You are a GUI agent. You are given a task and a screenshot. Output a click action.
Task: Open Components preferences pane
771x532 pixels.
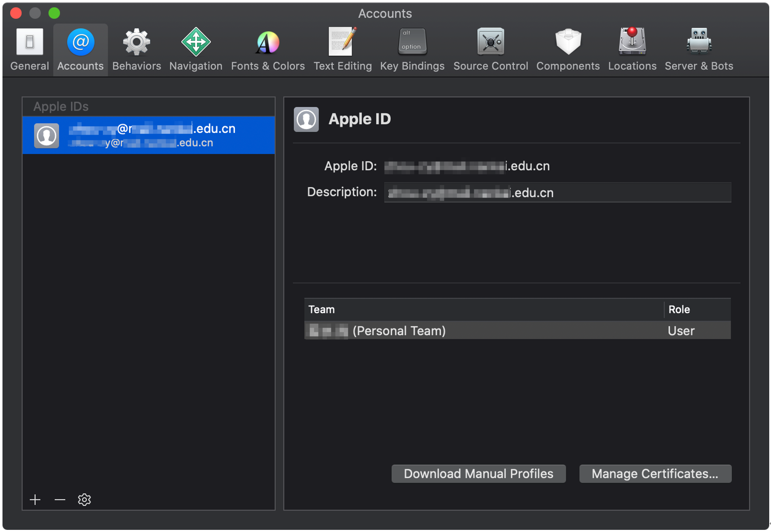(x=568, y=50)
